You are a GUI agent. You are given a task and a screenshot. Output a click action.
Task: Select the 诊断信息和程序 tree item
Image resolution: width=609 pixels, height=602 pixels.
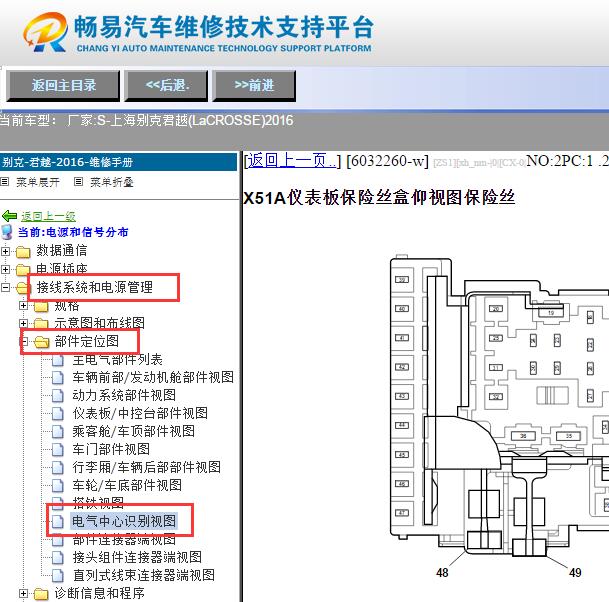pos(99,593)
